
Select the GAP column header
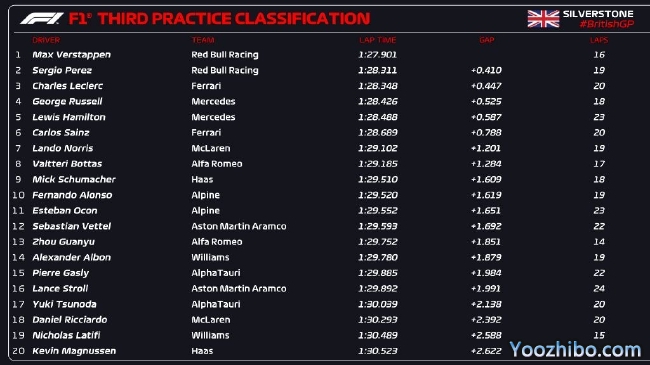coord(487,40)
